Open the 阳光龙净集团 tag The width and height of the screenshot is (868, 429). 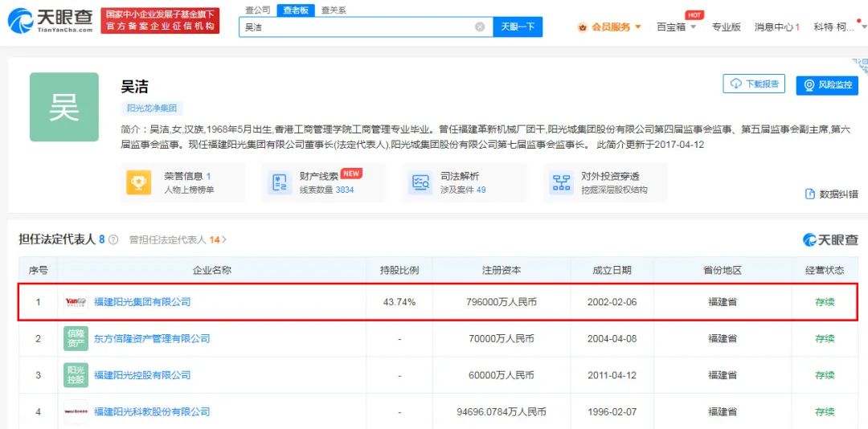pos(152,108)
